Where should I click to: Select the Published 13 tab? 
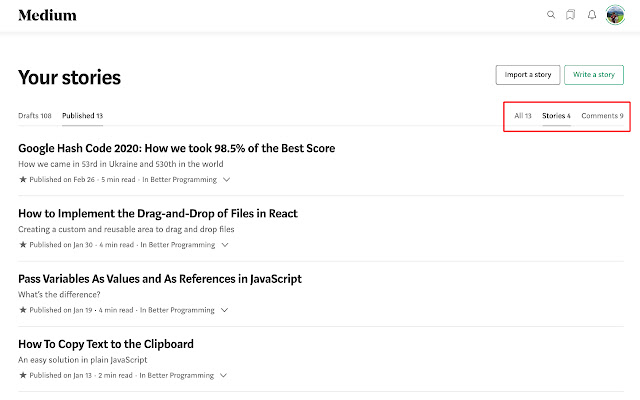(82, 116)
